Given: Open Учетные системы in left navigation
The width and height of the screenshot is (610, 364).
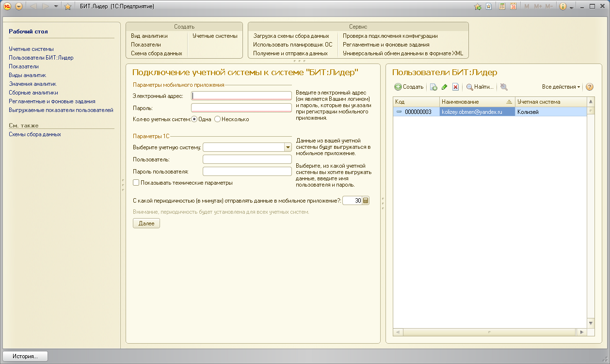Looking at the screenshot, I should 31,49.
